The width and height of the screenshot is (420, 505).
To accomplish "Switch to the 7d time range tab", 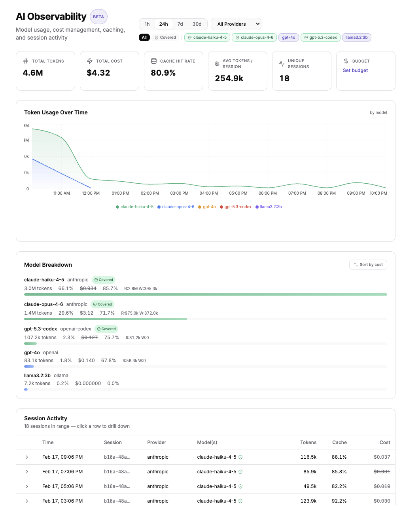I will (x=180, y=24).
